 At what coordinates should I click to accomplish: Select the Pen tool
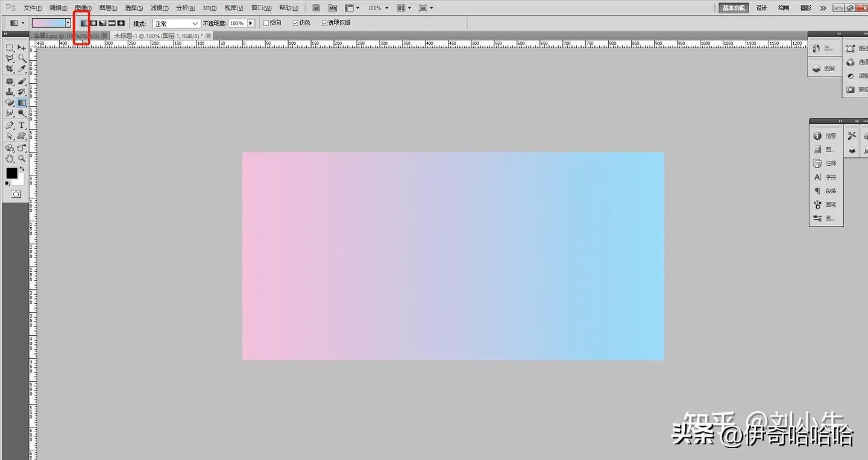point(10,125)
